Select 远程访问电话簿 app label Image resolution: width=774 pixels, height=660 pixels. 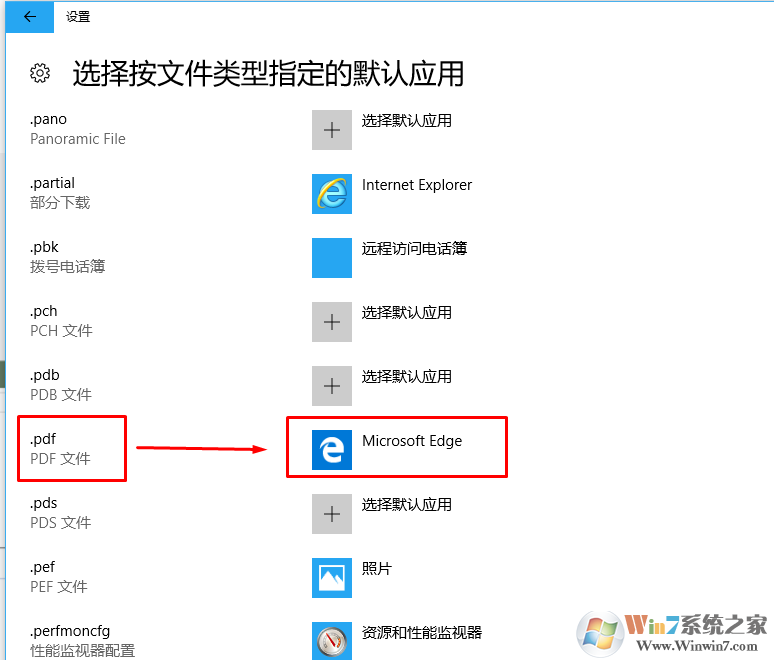[414, 248]
